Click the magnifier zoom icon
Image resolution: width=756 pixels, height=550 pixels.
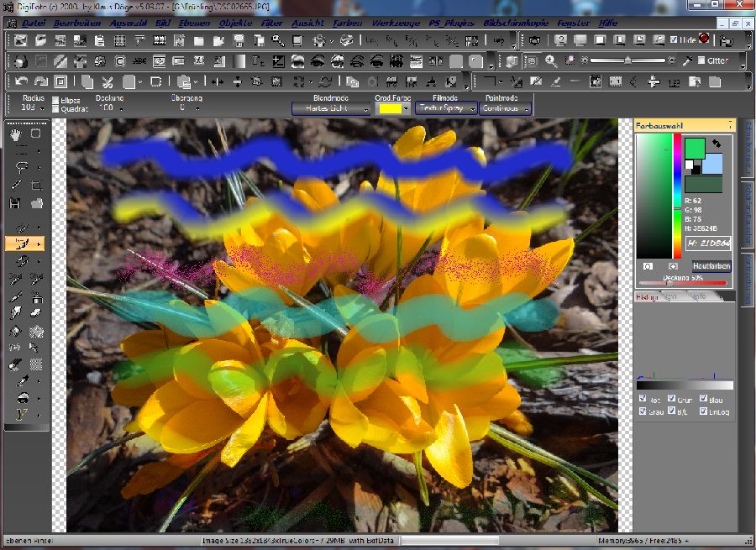tap(551, 60)
